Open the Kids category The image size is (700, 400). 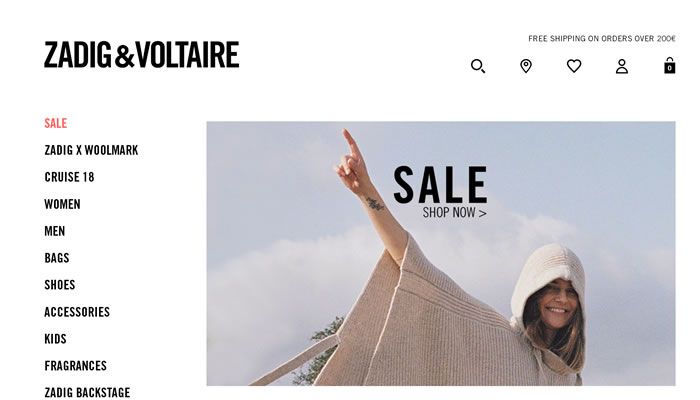(x=55, y=339)
